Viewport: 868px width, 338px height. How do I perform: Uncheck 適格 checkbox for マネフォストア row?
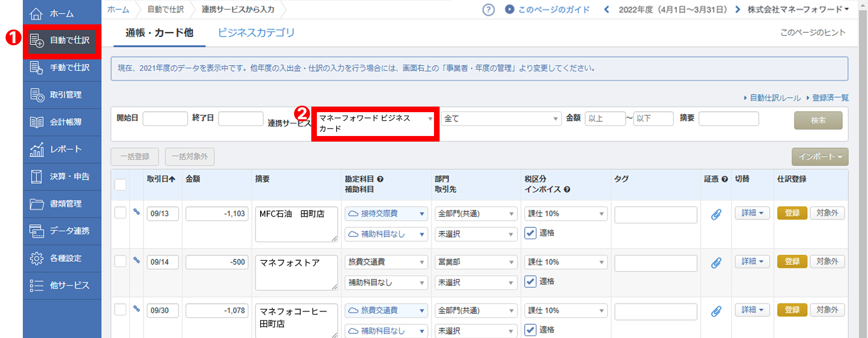[x=530, y=281]
